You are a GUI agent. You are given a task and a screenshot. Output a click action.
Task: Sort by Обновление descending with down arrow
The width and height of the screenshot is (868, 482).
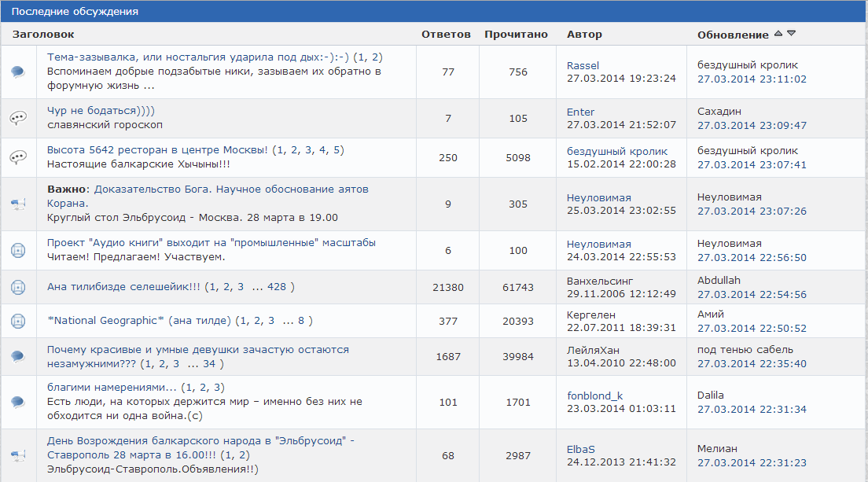(x=792, y=34)
